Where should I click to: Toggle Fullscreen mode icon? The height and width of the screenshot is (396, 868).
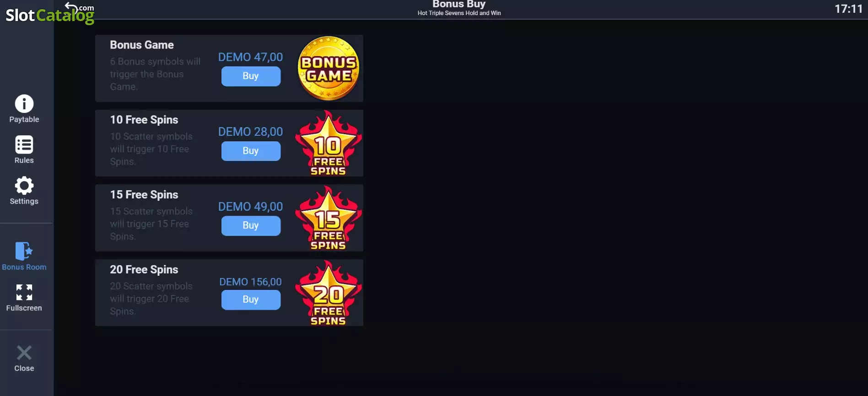pyautogui.click(x=24, y=292)
